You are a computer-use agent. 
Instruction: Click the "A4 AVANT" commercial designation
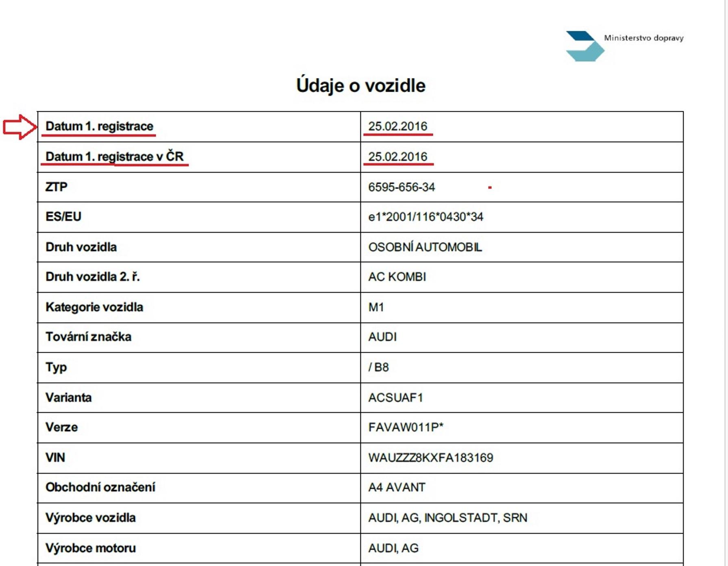coord(397,487)
